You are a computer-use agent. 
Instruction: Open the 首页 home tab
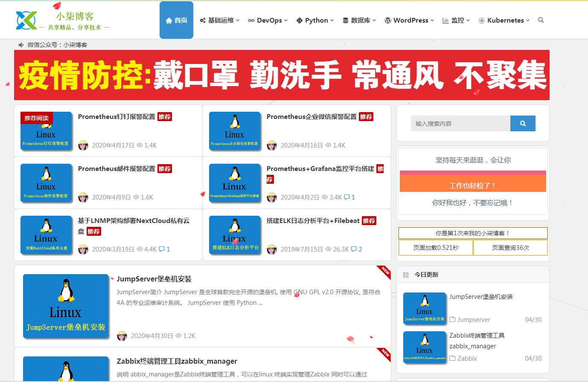click(x=176, y=20)
